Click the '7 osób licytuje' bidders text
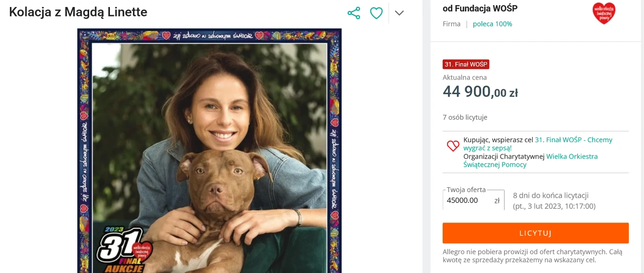 coord(465,117)
